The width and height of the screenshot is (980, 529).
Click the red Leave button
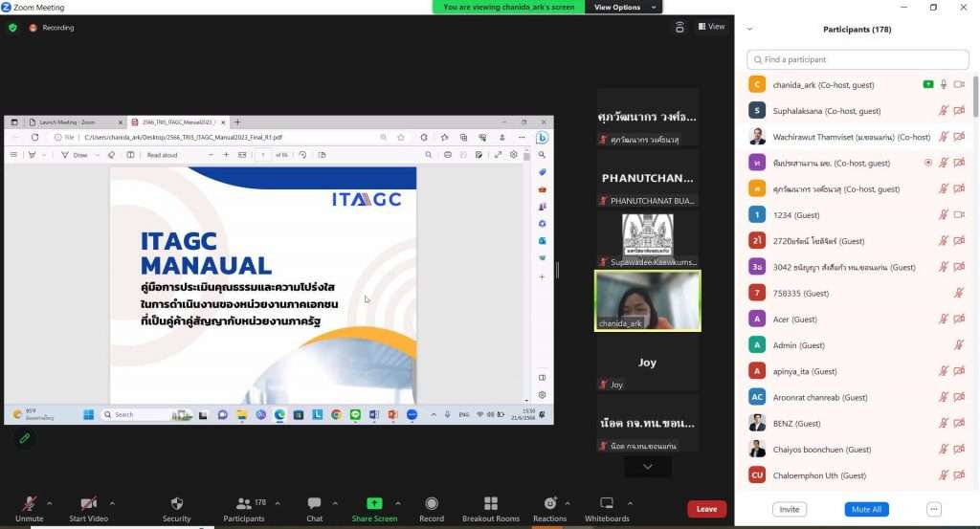click(x=707, y=509)
